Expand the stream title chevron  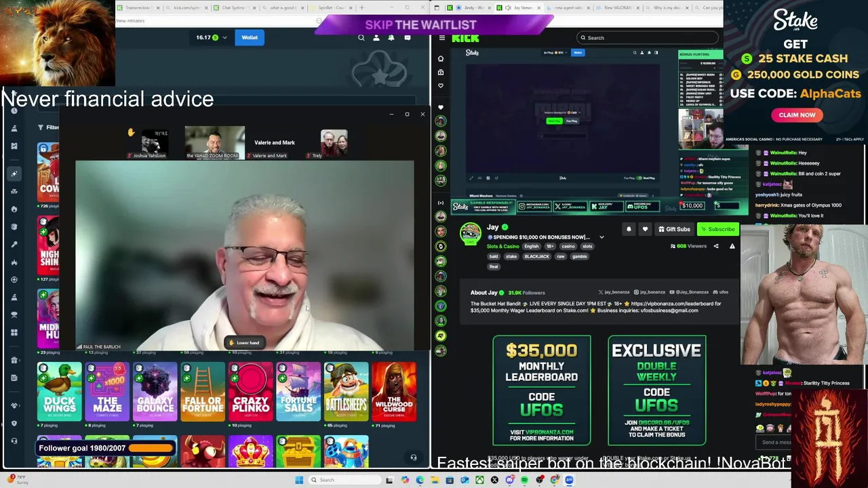(601, 237)
